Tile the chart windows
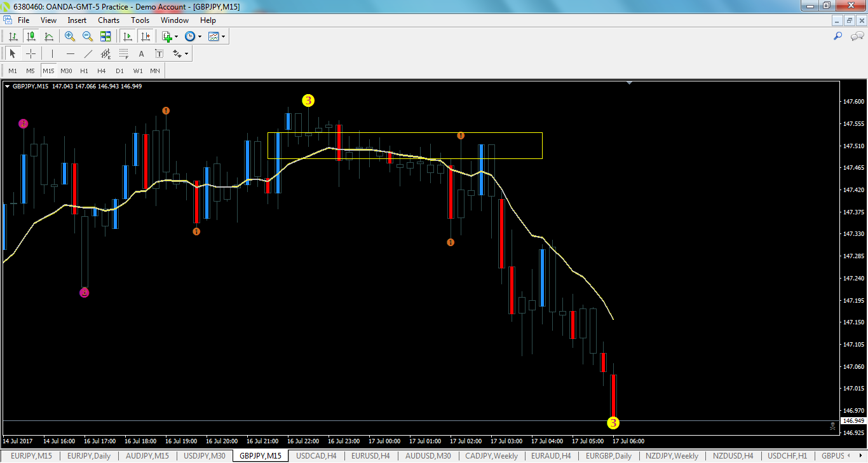Screen dimensions: 868x463 [105, 36]
